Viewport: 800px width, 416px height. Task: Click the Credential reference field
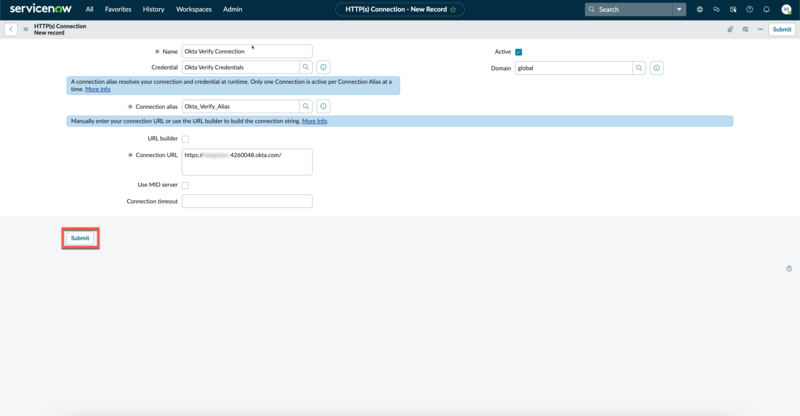click(240, 67)
